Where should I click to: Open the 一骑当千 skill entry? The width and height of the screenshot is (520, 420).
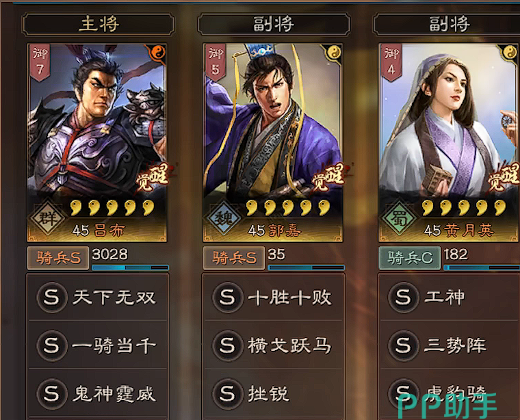point(98,345)
